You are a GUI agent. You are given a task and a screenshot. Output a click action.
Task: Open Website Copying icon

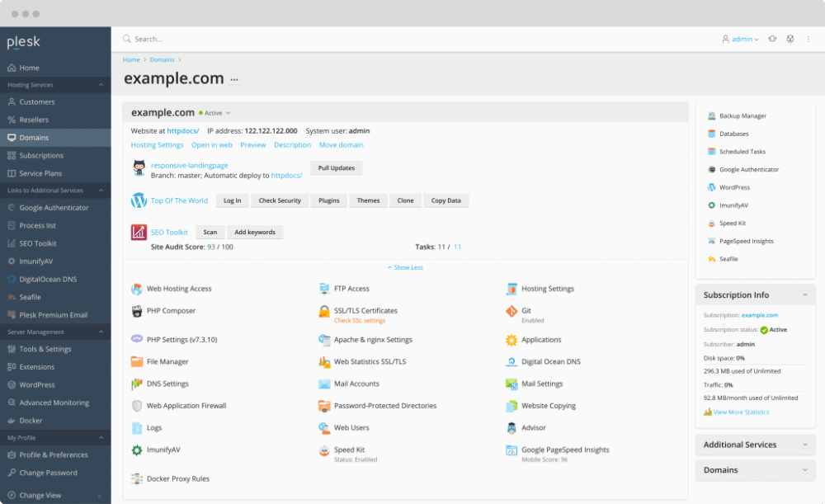[511, 406]
